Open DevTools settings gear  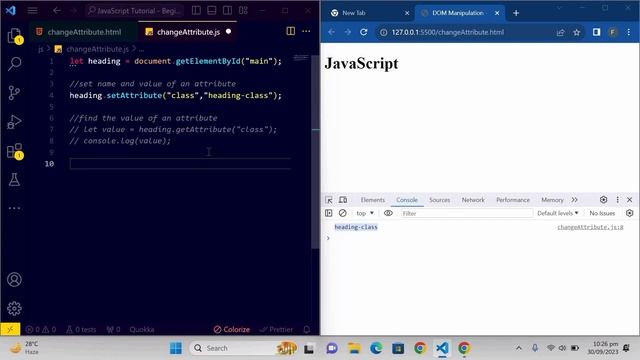coord(603,200)
